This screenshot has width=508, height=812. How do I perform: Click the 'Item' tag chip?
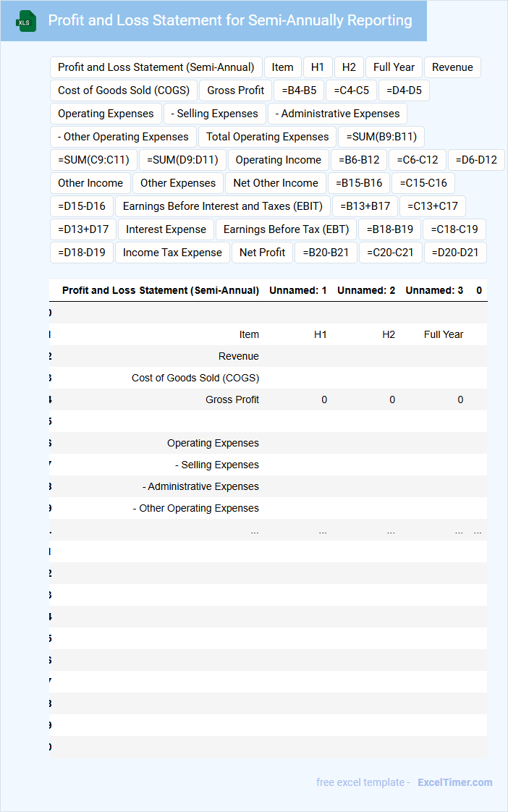click(283, 67)
